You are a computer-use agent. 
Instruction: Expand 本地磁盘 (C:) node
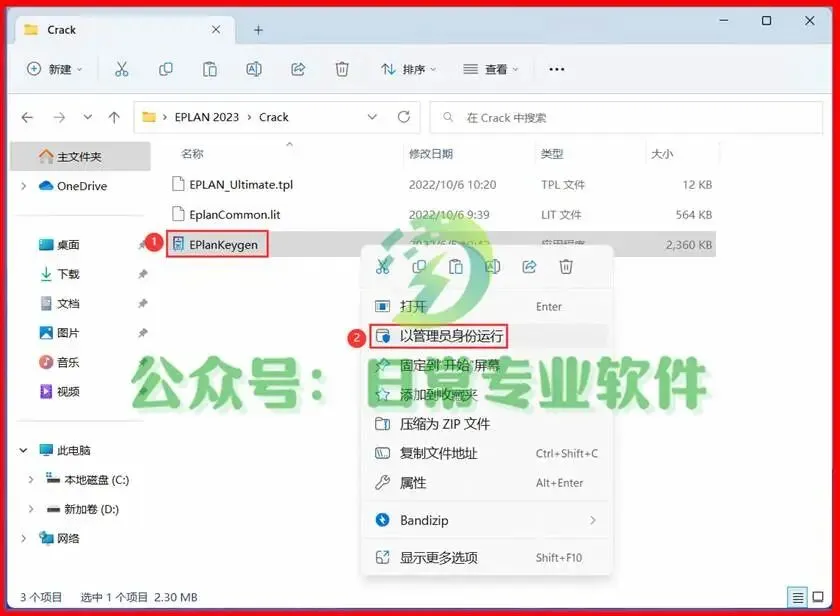coord(31,480)
